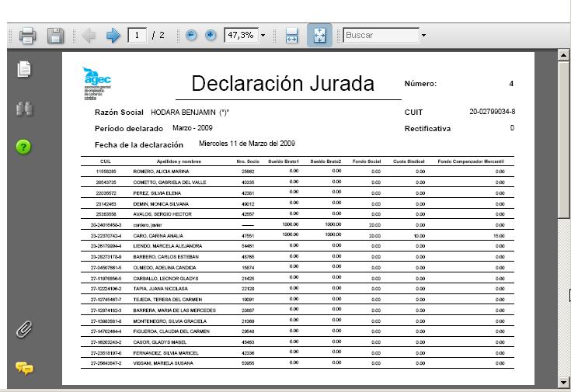Zoom out with the minus button
571x392 pixels.
pos(191,35)
